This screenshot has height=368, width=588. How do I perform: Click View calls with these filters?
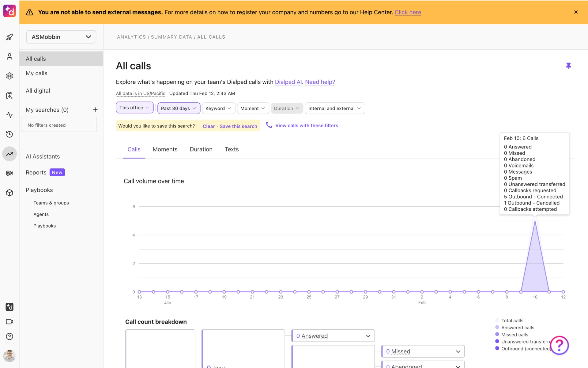click(306, 125)
